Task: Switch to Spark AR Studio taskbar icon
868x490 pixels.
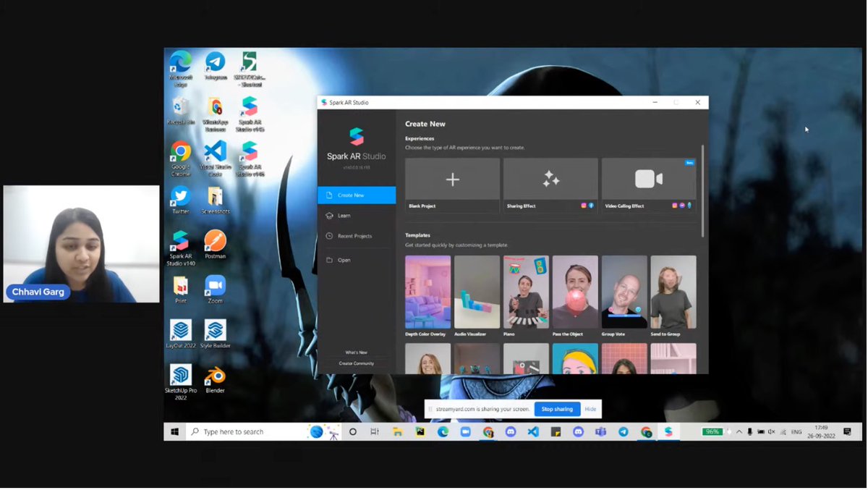Action: pos(668,431)
